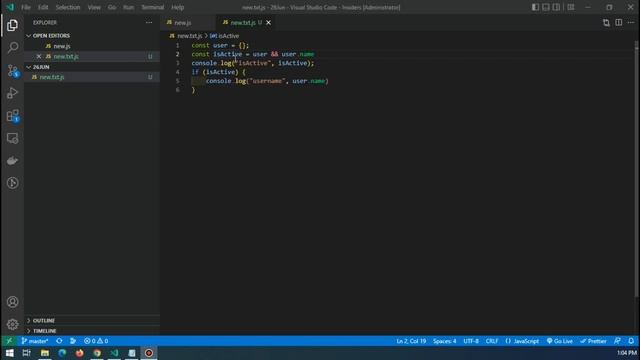Toggle the primary side bar
The height and width of the screenshot is (360, 640).
pyautogui.click(x=535, y=7)
